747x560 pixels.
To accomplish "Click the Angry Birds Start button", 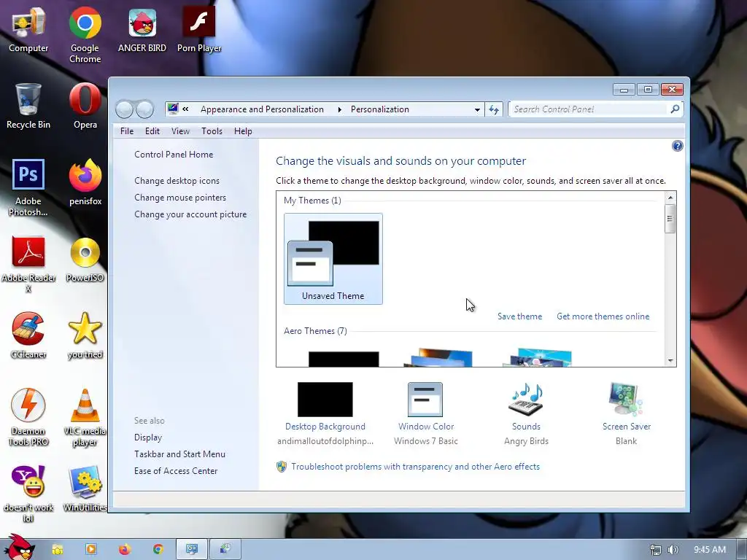I will click(19, 547).
